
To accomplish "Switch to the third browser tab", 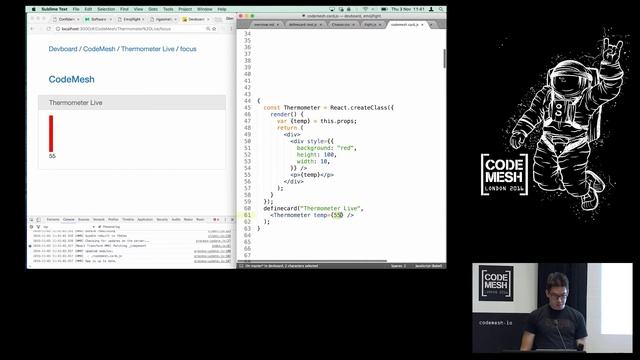I will tap(131, 19).
